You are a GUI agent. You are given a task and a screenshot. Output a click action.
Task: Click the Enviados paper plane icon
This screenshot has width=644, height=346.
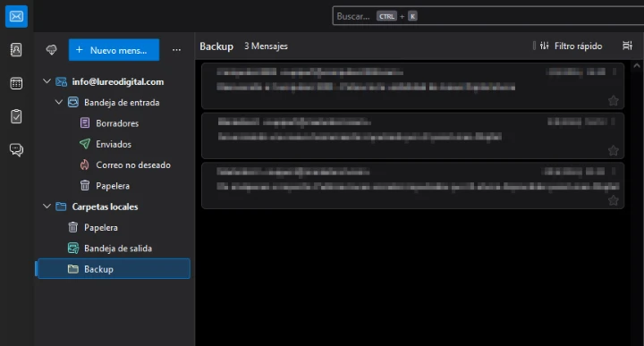(85, 144)
